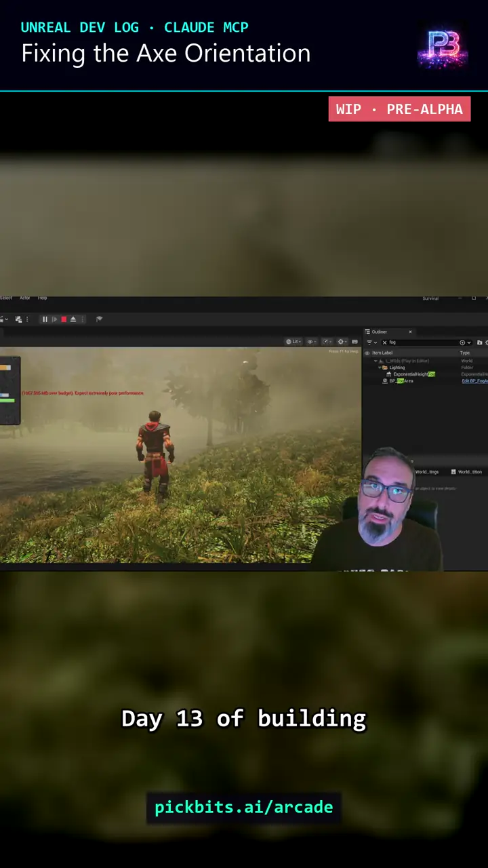Image resolution: width=488 pixels, height=868 pixels.
Task: Click the Fixing the Axe Orientation title
Action: [166, 54]
